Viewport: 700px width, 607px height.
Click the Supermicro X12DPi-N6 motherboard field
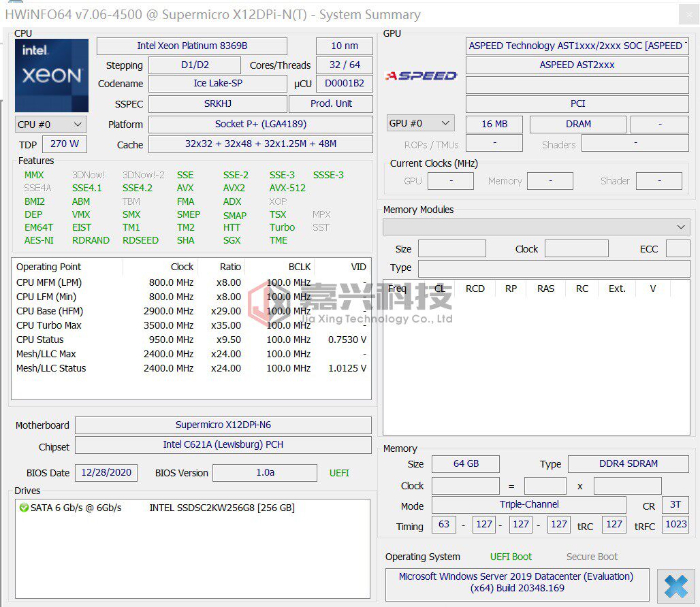pos(223,425)
